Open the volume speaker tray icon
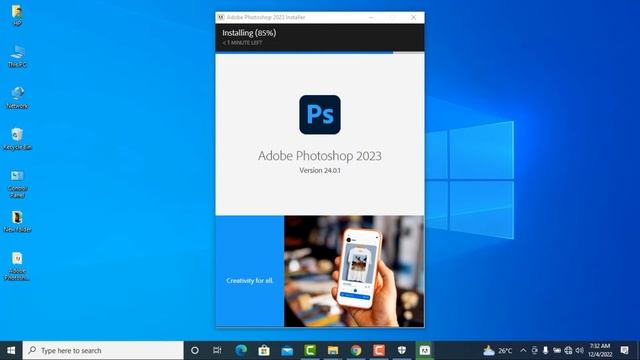This screenshot has width=640, height=360. (579, 350)
